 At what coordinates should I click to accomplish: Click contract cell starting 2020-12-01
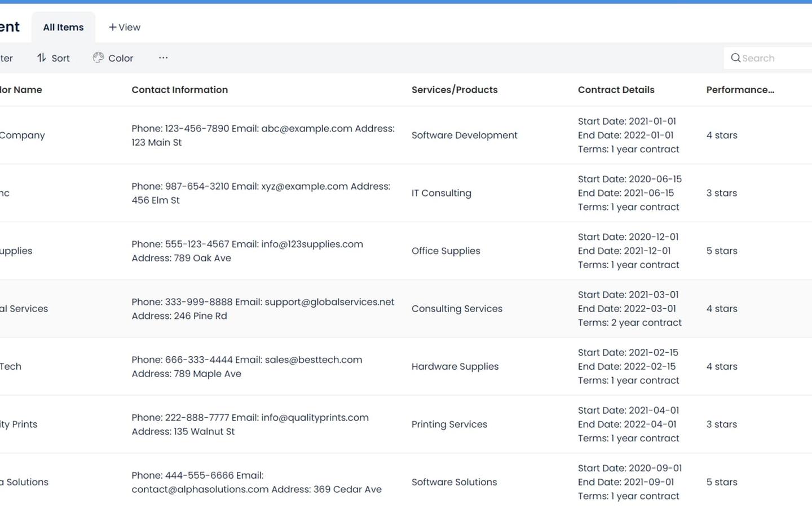click(629, 251)
